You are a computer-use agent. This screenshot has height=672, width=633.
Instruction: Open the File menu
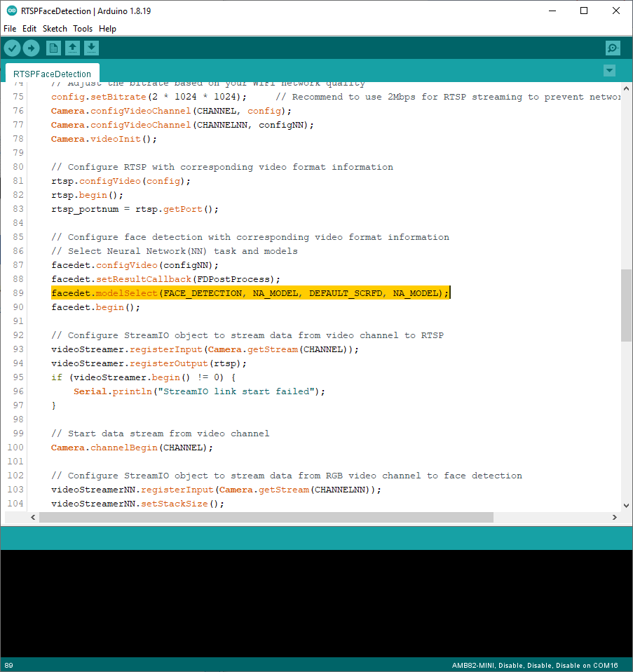click(x=10, y=29)
